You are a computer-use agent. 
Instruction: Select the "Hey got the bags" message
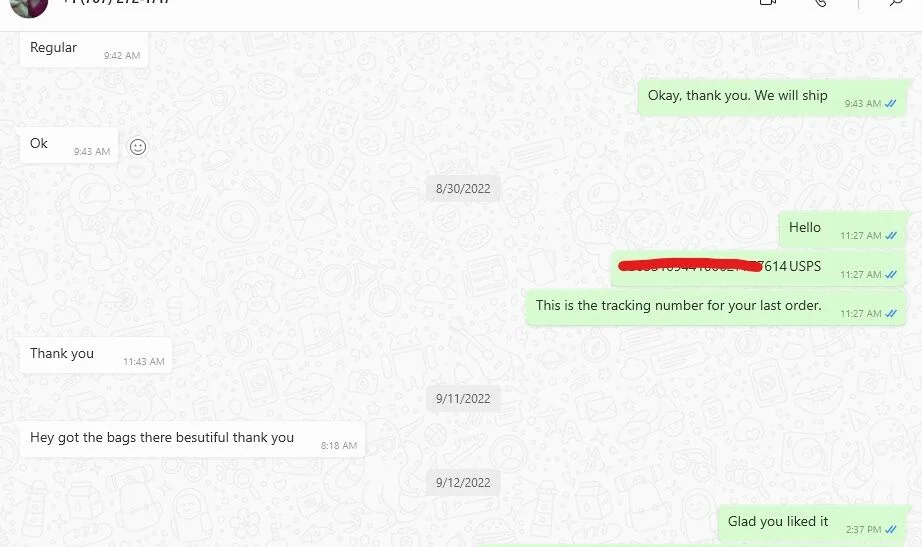[192, 439]
